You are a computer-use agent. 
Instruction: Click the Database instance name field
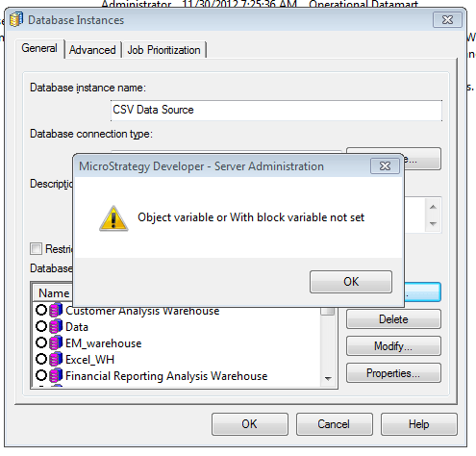click(x=276, y=111)
